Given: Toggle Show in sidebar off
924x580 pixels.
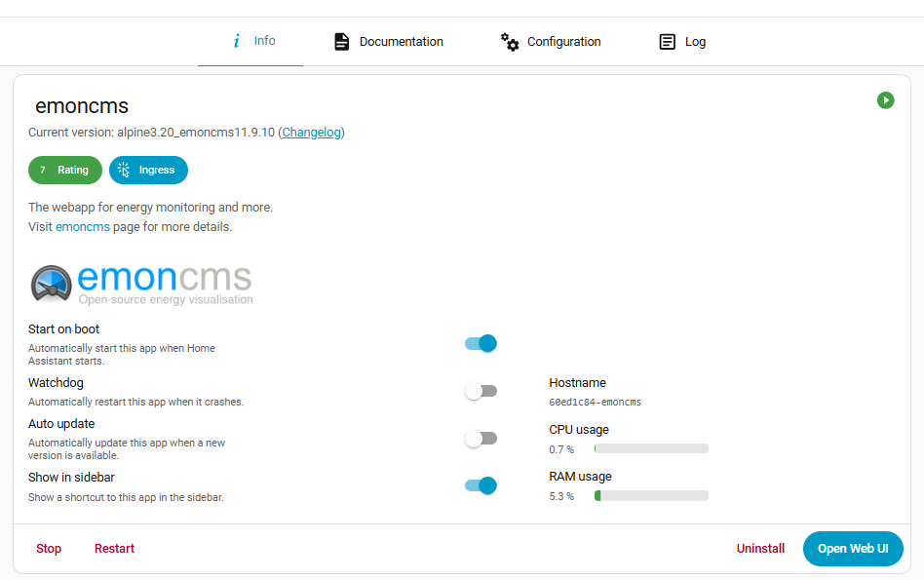Looking at the screenshot, I should click(x=481, y=484).
